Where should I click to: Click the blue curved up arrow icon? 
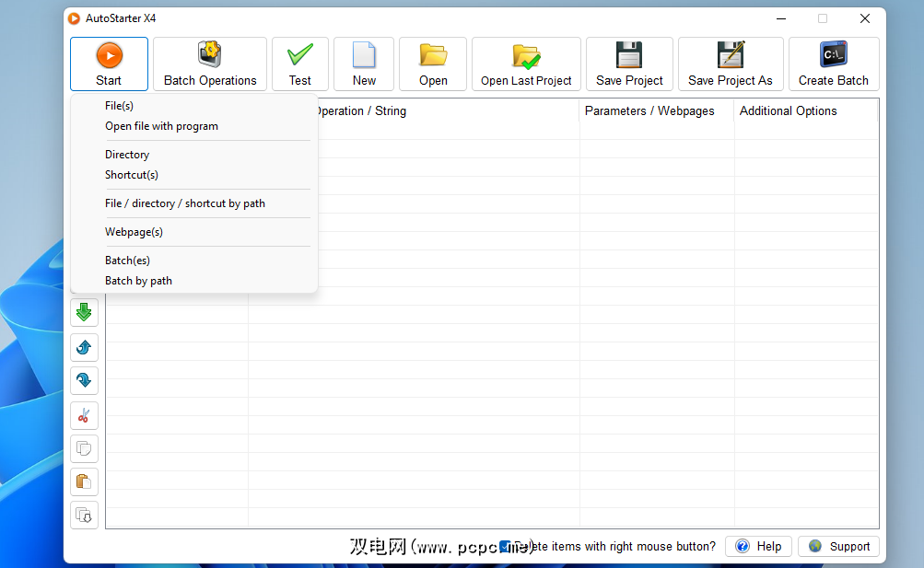coord(84,347)
